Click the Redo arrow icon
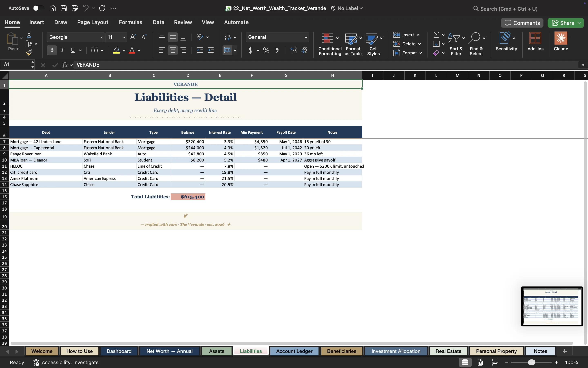 click(x=102, y=8)
